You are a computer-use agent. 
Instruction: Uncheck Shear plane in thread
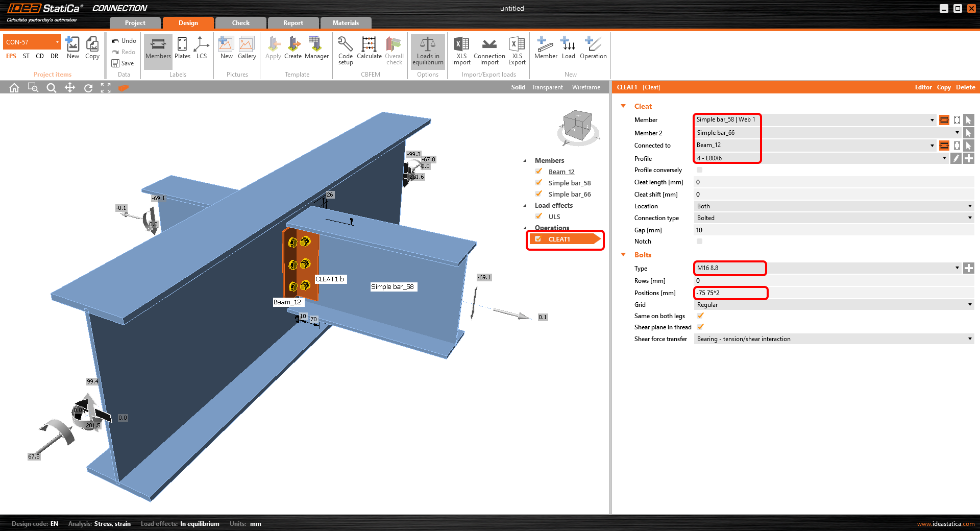point(700,327)
